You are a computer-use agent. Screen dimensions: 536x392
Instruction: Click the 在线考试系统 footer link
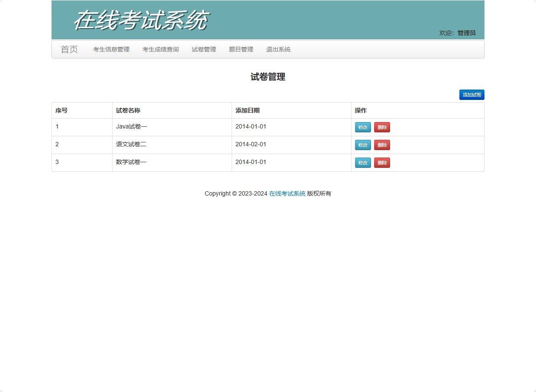click(286, 193)
